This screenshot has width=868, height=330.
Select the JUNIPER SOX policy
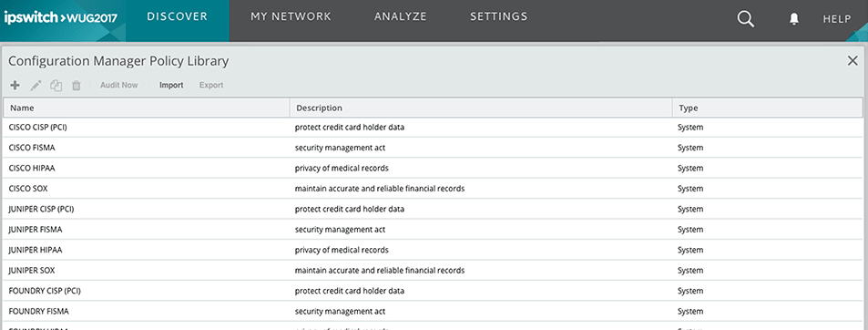pos(433,271)
